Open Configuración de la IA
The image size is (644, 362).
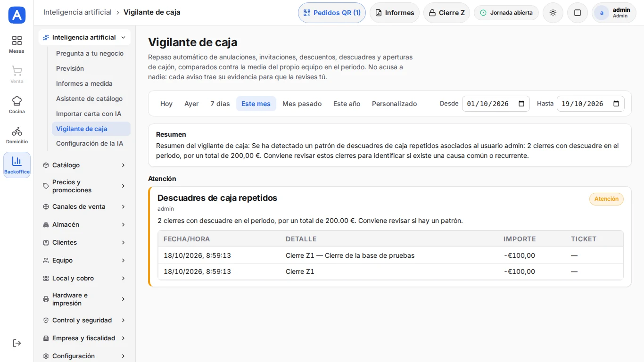click(91, 143)
